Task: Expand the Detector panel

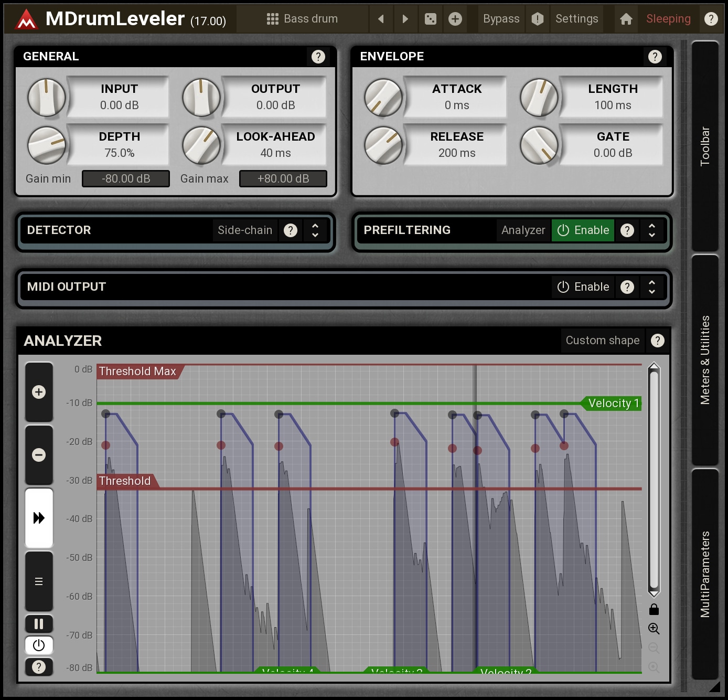Action: click(315, 230)
